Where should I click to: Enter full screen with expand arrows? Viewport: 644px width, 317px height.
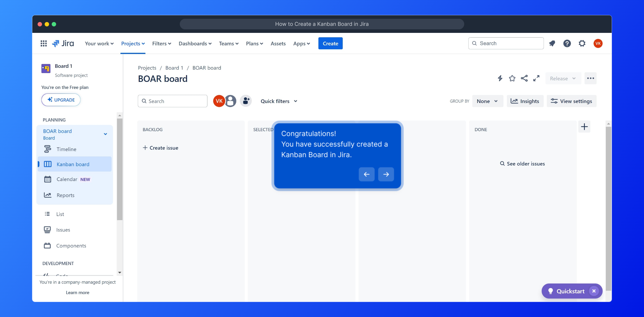tap(536, 78)
